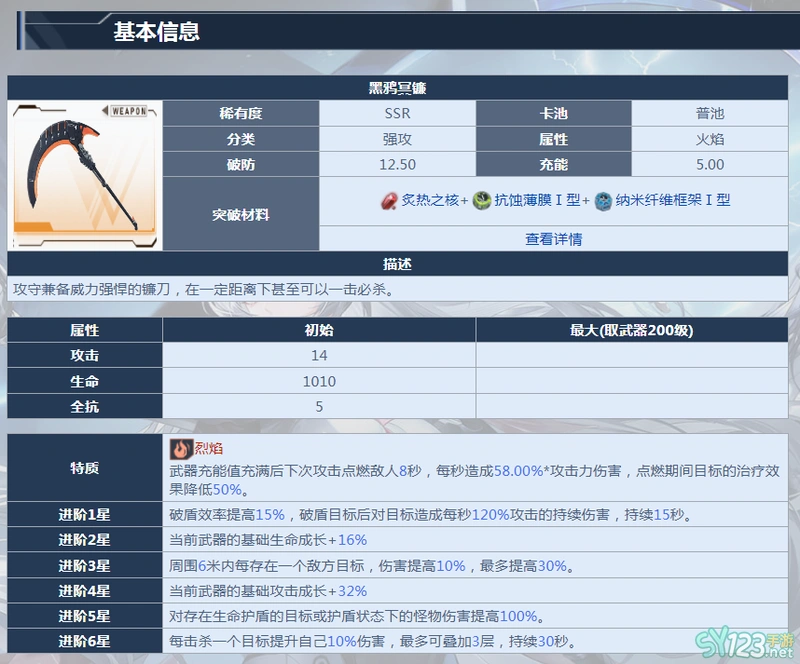Click the 攻击 row label
This screenshot has height=664, width=800.
85,355
